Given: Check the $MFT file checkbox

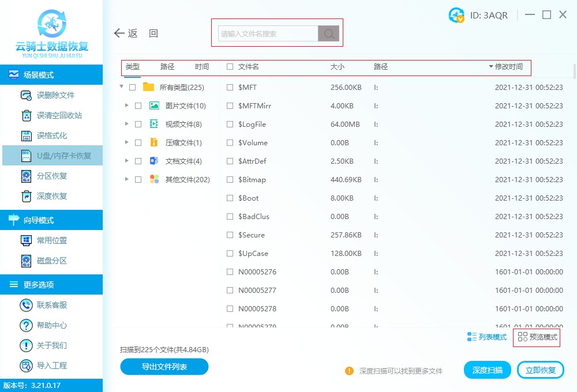Looking at the screenshot, I should click(230, 88).
